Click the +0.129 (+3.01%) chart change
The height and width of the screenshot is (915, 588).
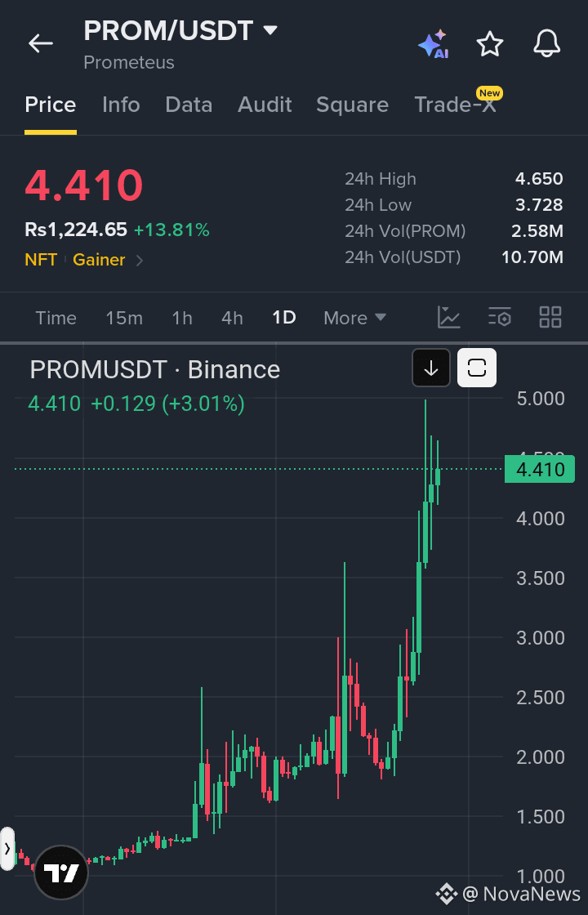click(x=168, y=404)
